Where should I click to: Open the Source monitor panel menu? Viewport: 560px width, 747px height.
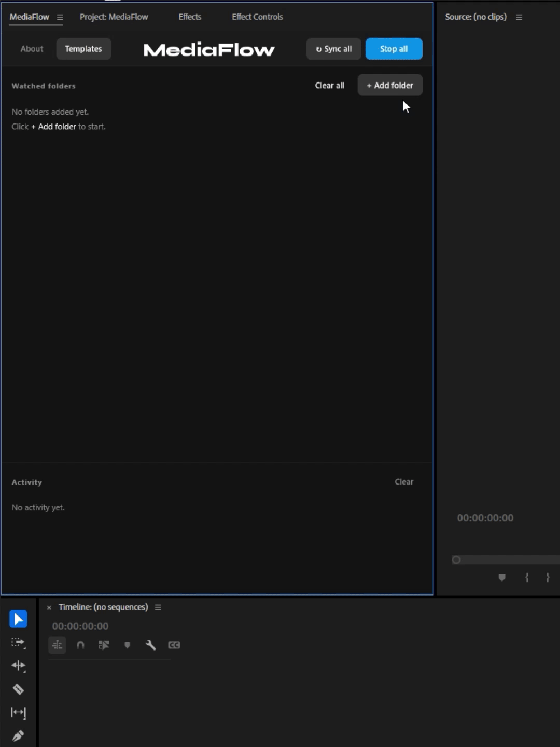click(x=519, y=17)
